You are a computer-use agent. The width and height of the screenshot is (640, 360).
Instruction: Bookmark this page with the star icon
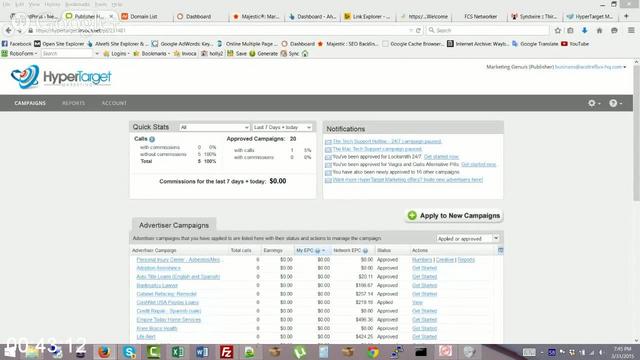click(558, 30)
